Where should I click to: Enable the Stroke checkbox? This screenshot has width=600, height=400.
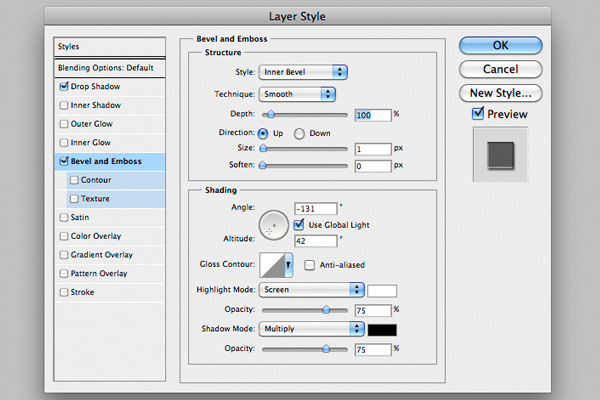[64, 292]
